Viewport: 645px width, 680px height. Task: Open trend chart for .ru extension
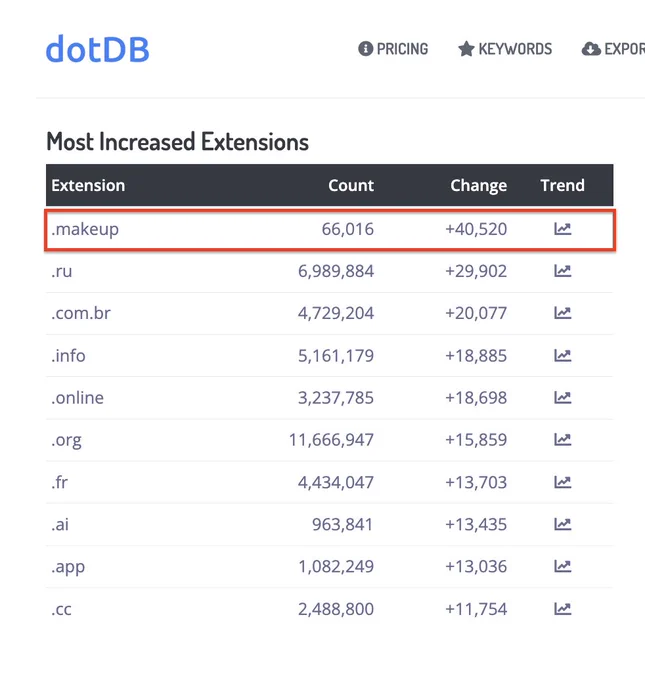(563, 271)
